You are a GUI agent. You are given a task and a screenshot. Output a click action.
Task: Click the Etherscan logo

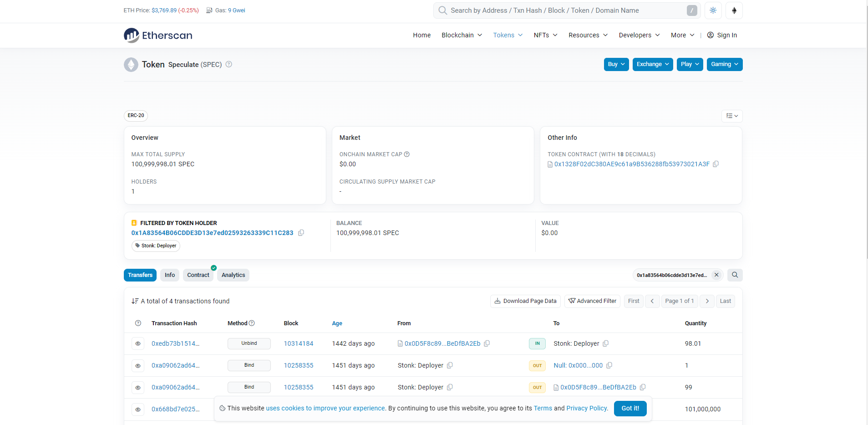pos(158,35)
